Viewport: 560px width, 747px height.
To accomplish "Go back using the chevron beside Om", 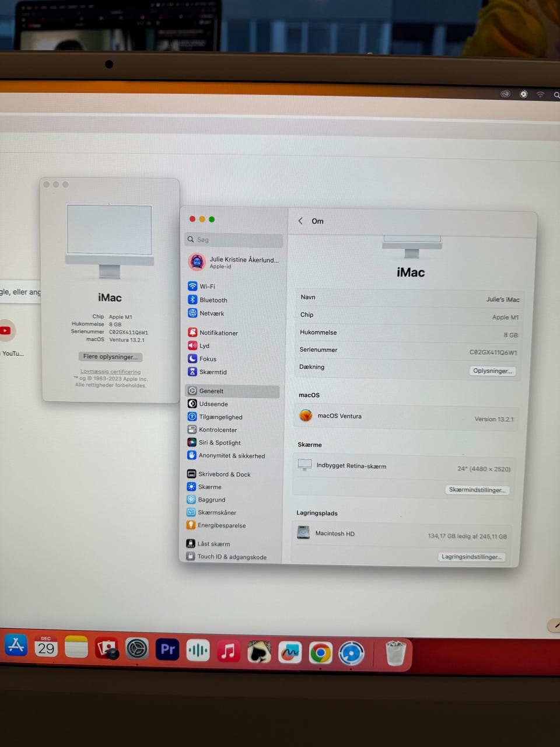I will [x=300, y=221].
